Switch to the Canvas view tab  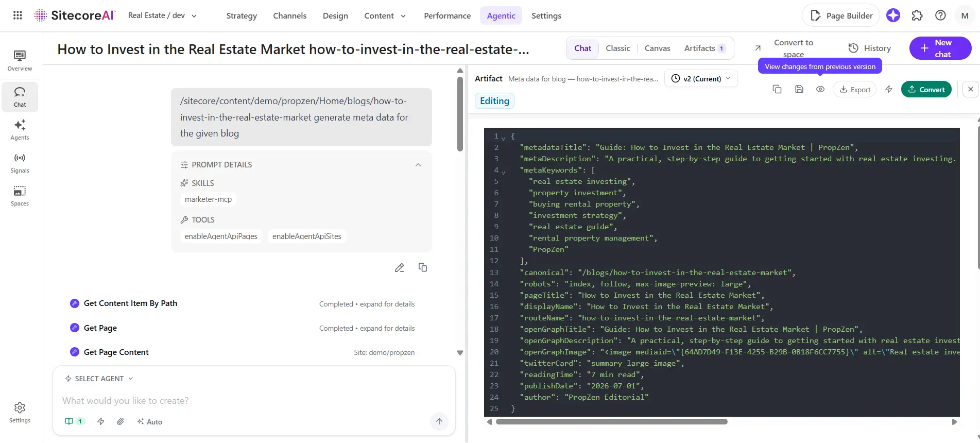coord(657,48)
